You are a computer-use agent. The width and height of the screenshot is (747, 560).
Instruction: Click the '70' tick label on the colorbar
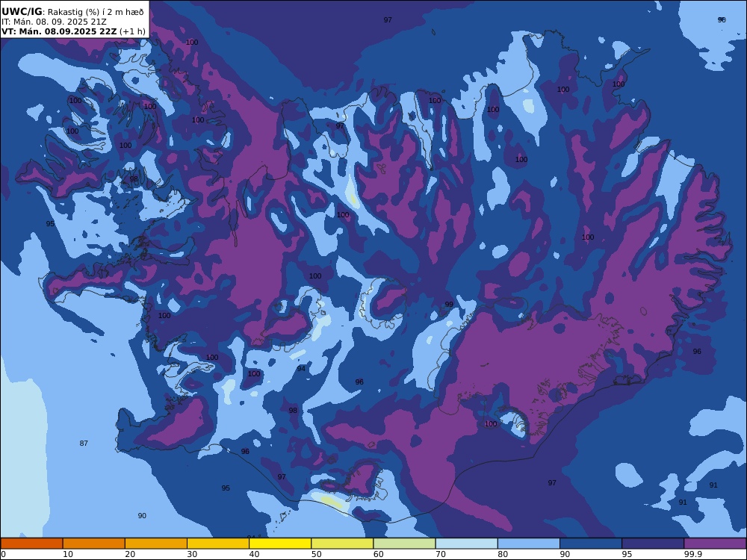point(441,554)
